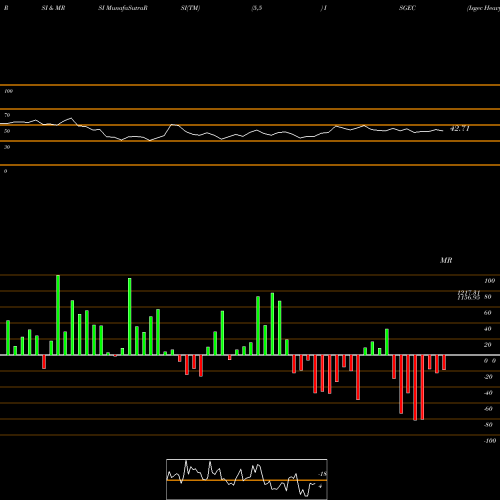
Task: Click the RSI value label 42.71
Action: coord(460,129)
